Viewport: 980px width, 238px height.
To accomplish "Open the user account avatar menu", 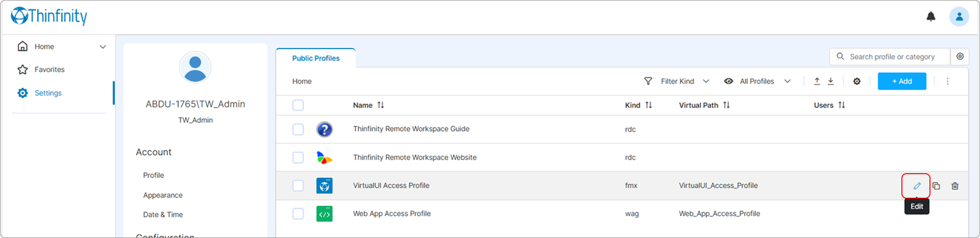I will (959, 17).
